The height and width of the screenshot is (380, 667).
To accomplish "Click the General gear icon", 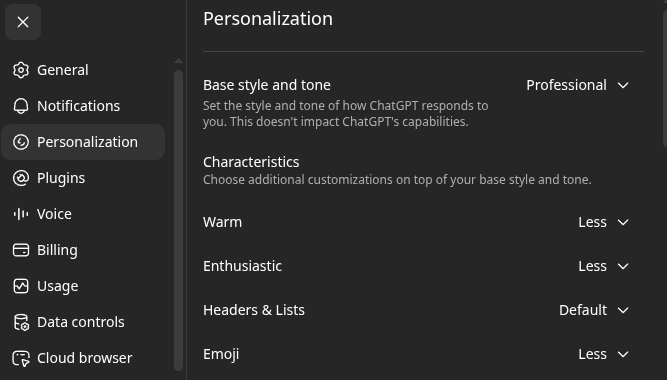I will pyautogui.click(x=21, y=70).
